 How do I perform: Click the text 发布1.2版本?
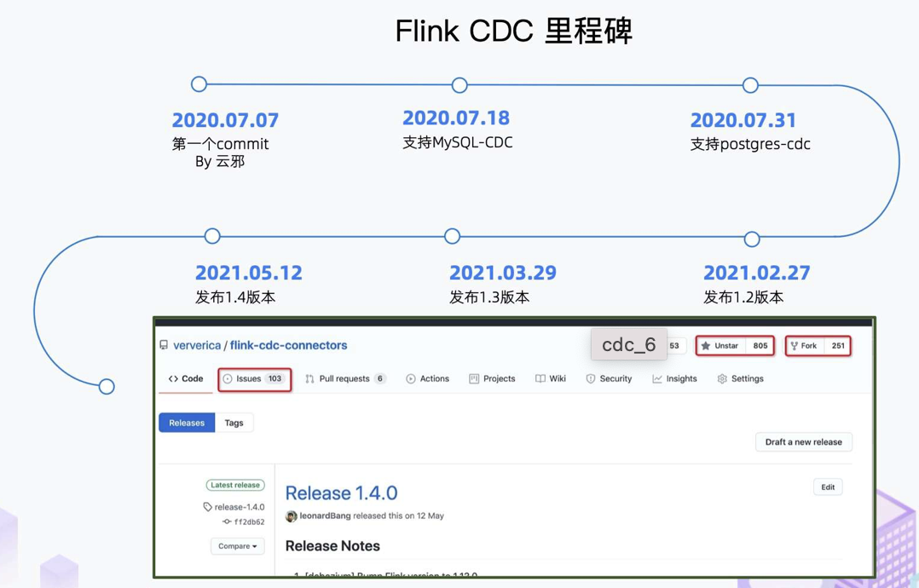click(743, 297)
